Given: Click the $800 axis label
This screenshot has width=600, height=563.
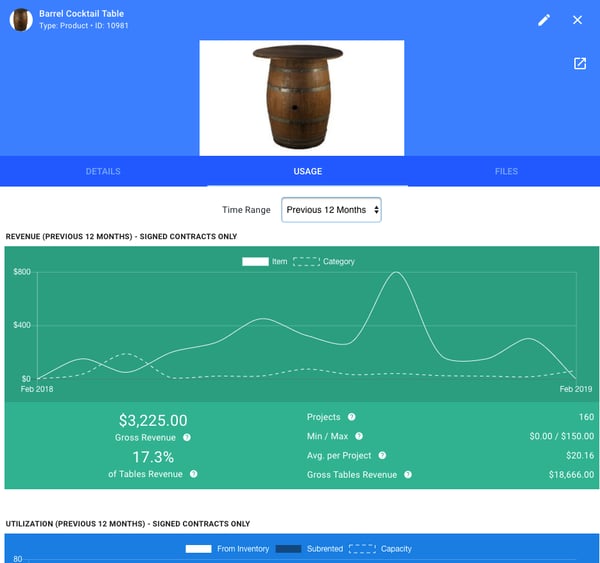Looking at the screenshot, I should tap(22, 272).
